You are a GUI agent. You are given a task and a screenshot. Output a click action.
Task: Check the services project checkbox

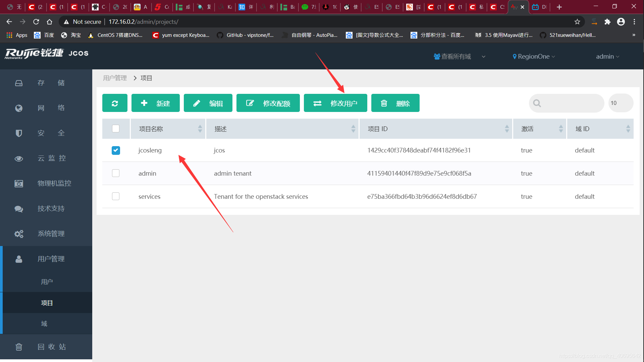[116, 196]
